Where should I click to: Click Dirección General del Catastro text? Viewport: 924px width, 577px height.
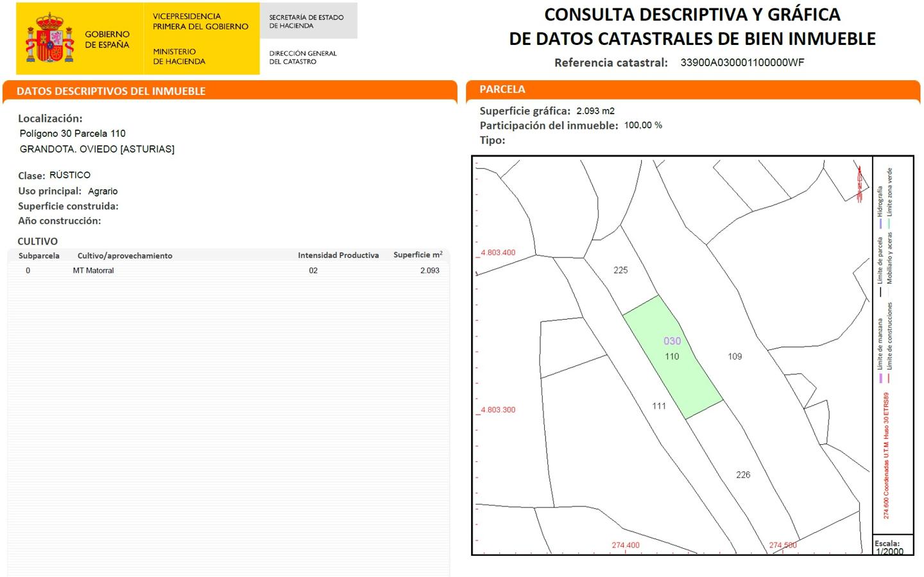point(303,57)
